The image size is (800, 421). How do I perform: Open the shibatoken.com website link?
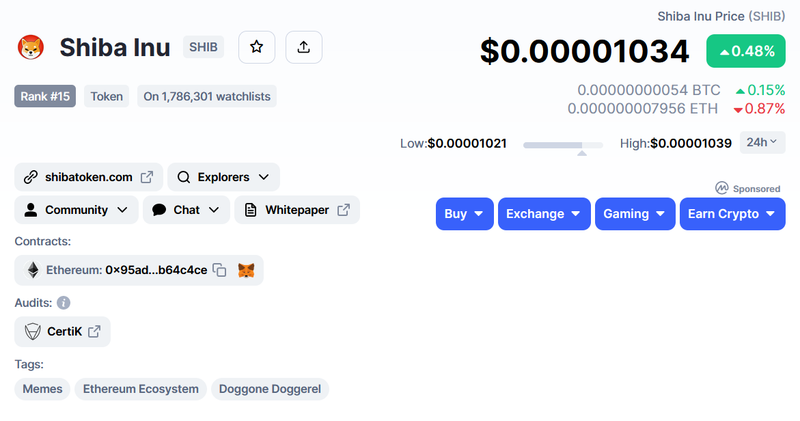coord(88,177)
